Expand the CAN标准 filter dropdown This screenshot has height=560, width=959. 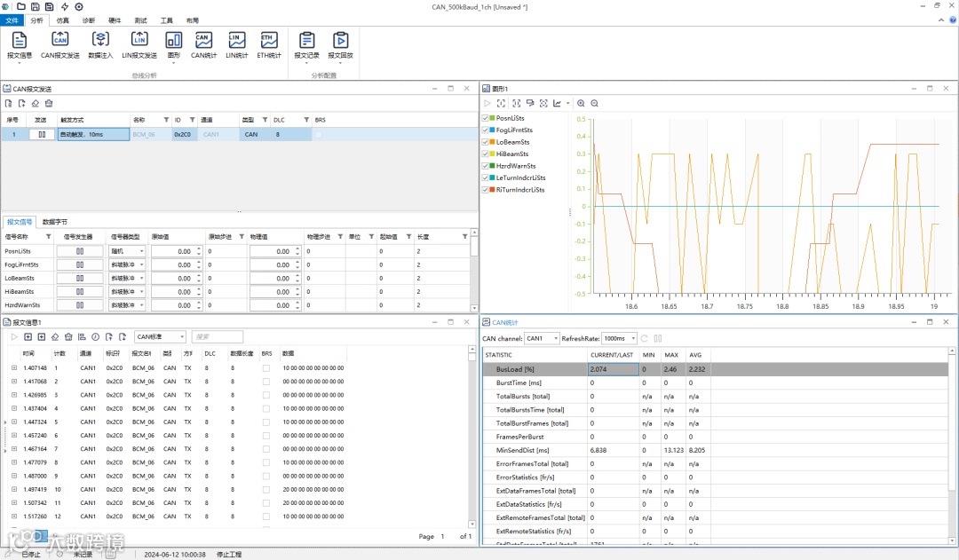pyautogui.click(x=161, y=337)
